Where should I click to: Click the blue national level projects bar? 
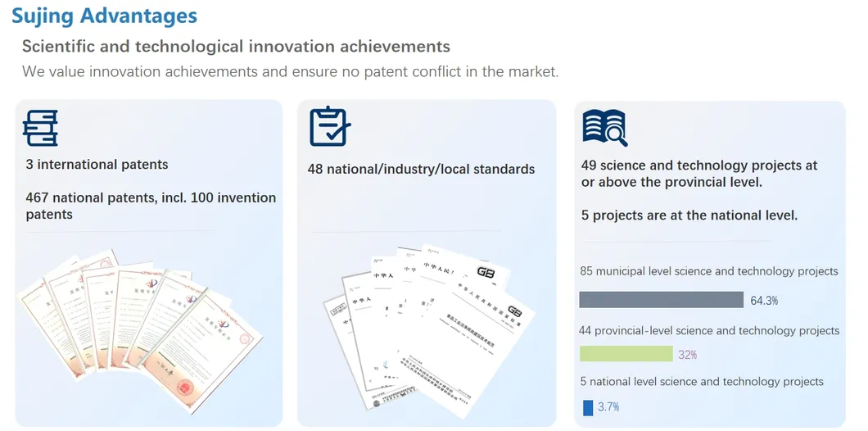[588, 407]
